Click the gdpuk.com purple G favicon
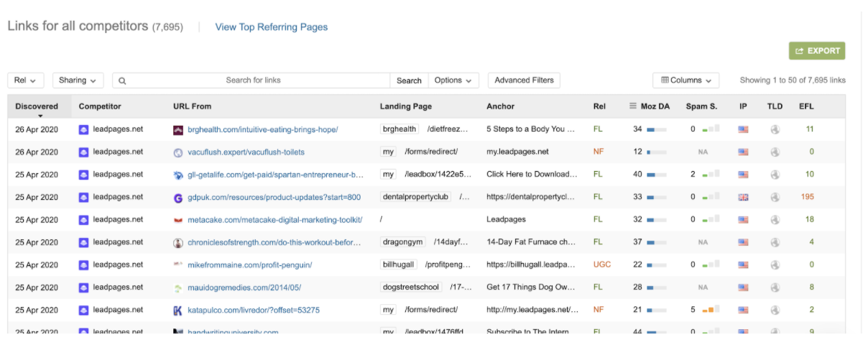868x340 pixels. (178, 198)
